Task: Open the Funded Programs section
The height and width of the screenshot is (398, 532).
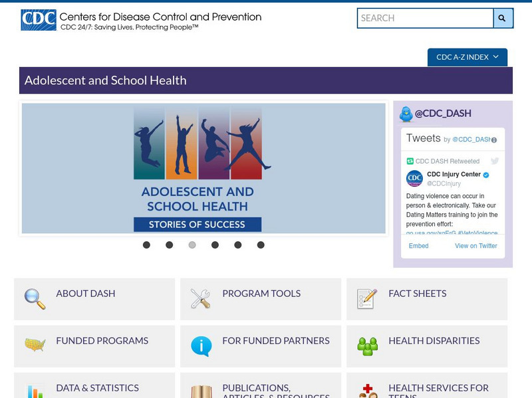Action: (94, 346)
